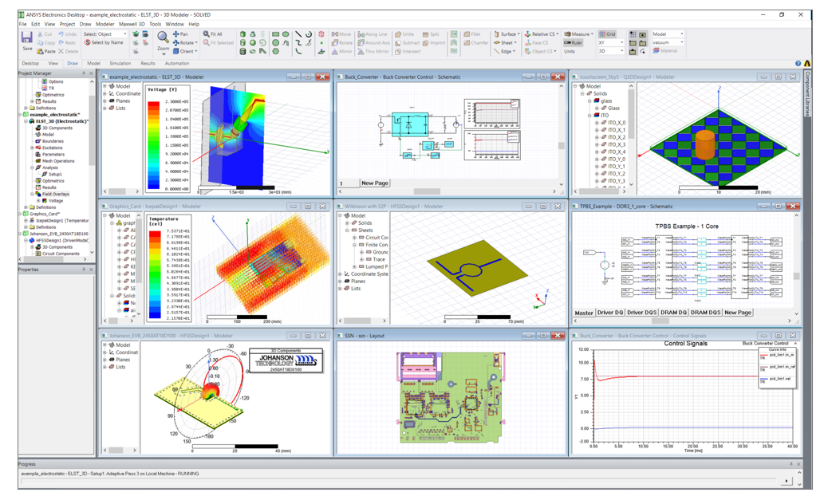The height and width of the screenshot is (504, 832).
Task: Click the Temperature legend color bar
Action: (x=155, y=274)
